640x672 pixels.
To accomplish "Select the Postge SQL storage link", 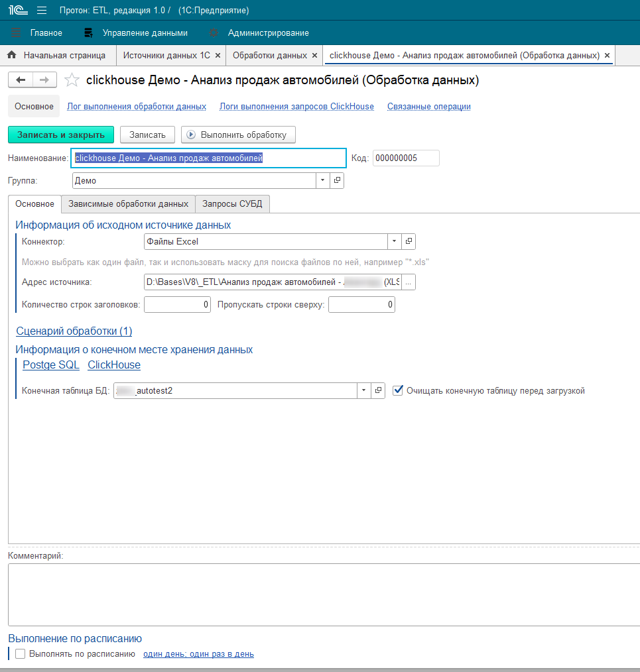I will pos(51,364).
